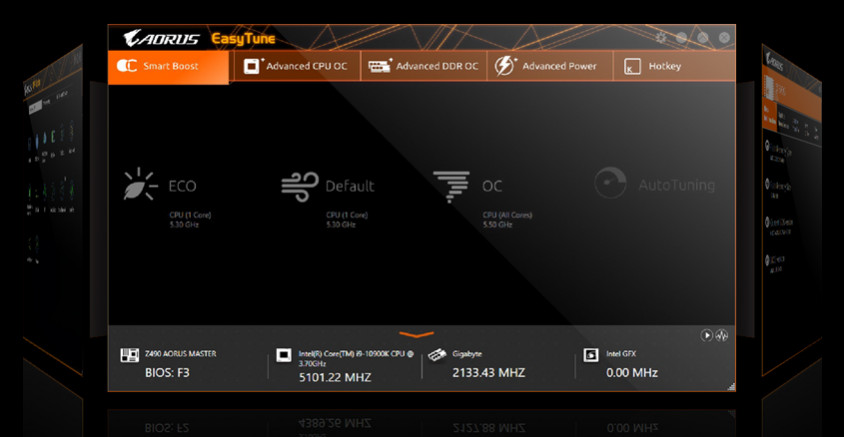This screenshot has height=437, width=844.
Task: Click the play button in info bar
Action: tap(706, 335)
